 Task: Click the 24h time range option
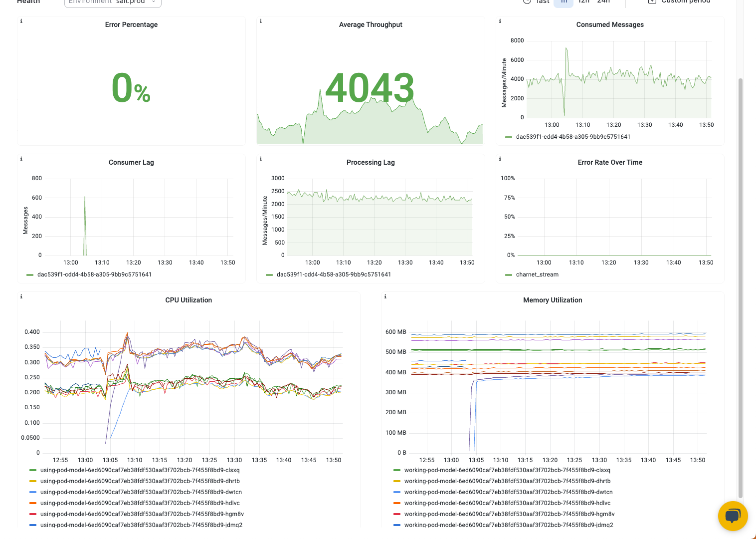tap(603, 2)
